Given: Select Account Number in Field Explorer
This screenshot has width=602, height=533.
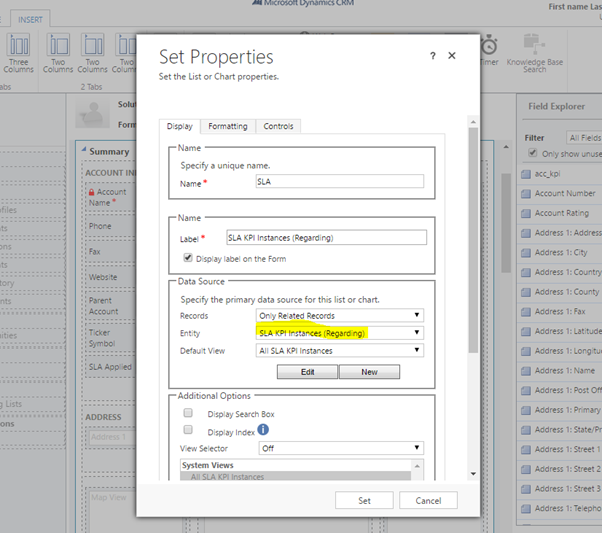Looking at the screenshot, I should pos(564,194).
